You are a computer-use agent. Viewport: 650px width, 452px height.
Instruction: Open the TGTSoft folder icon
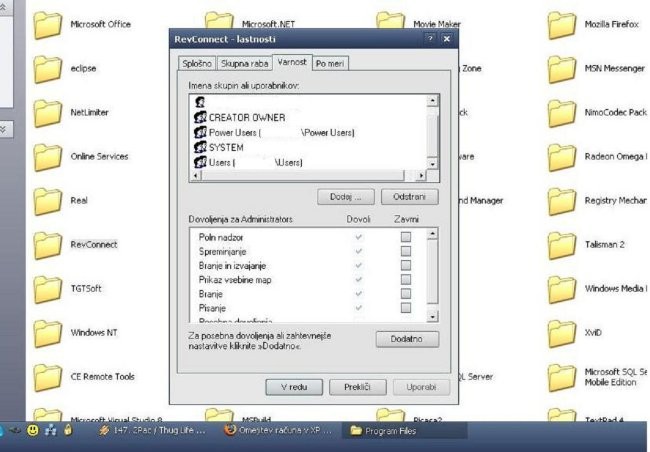pyautogui.click(x=47, y=289)
